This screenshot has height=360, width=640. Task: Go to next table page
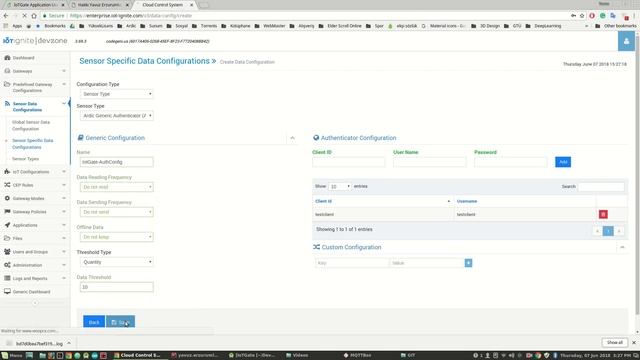619,231
